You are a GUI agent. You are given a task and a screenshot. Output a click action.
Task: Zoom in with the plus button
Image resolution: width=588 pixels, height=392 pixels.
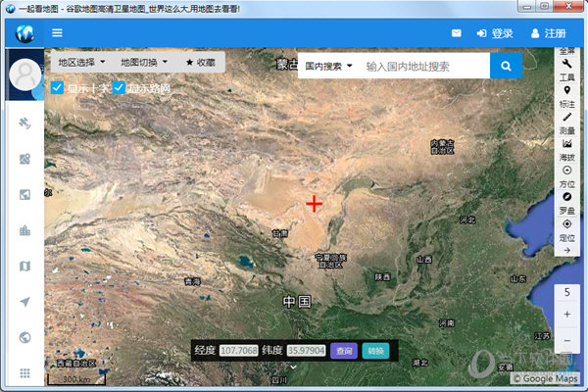tap(567, 314)
